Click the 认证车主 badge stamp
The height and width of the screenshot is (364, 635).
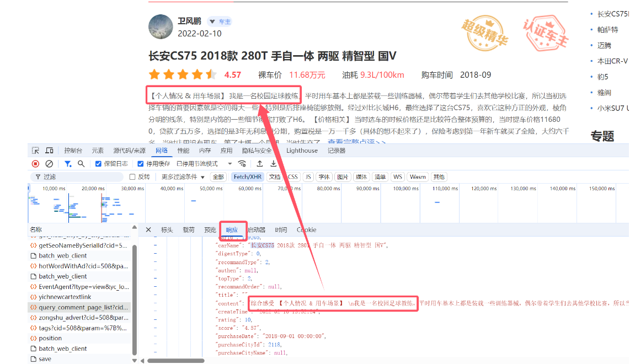(x=546, y=33)
